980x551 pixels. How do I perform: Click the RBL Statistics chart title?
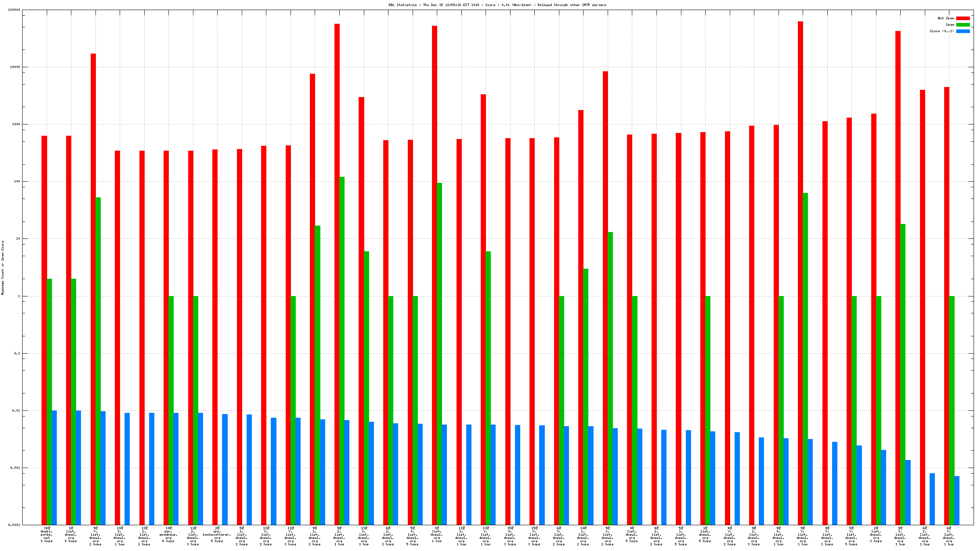(497, 5)
